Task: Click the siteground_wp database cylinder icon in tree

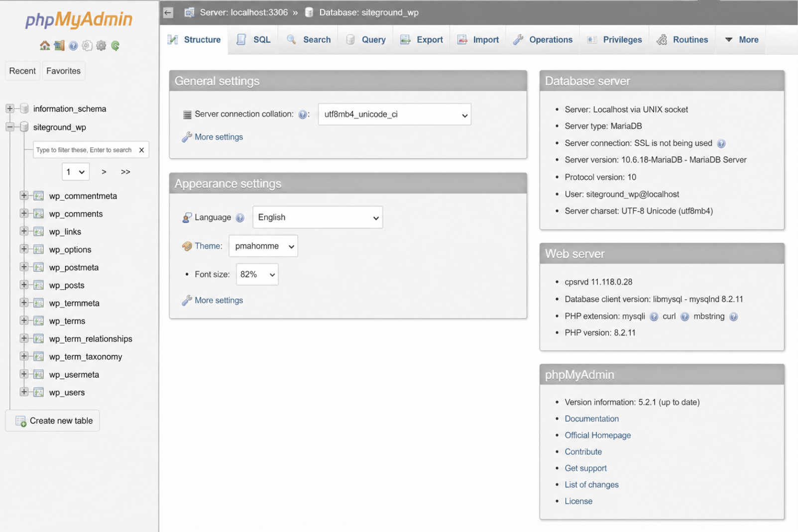Action: 24,127
